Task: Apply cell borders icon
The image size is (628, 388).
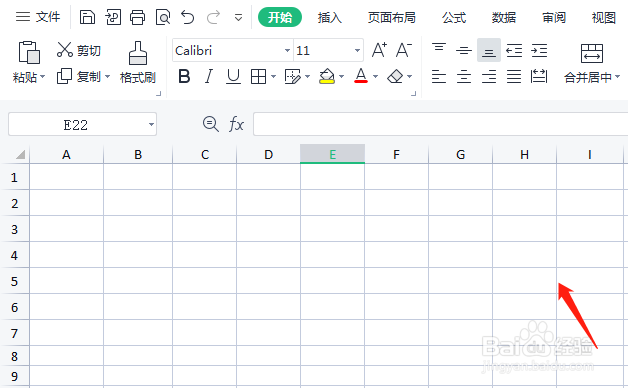Action: pyautogui.click(x=258, y=76)
